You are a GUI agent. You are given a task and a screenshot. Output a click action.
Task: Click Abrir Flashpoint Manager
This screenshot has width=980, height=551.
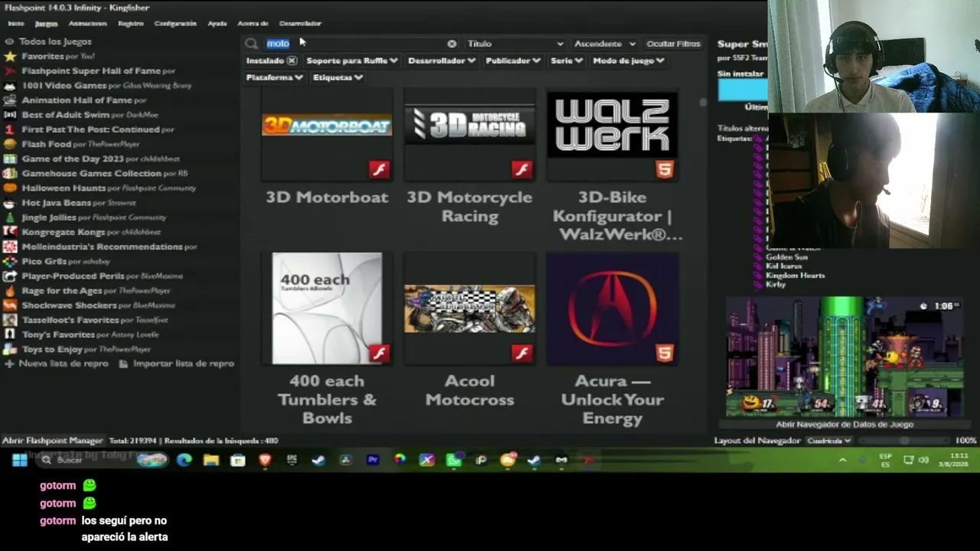pyautogui.click(x=53, y=441)
